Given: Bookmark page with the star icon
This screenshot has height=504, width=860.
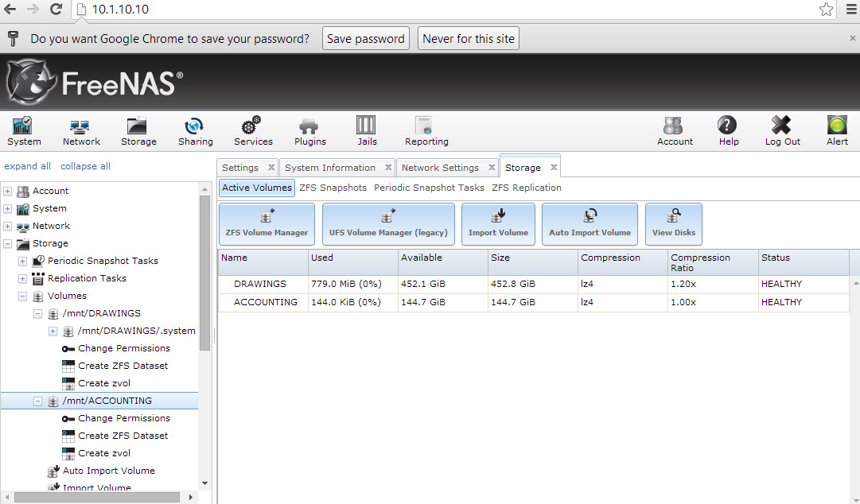Looking at the screenshot, I should 826,10.
